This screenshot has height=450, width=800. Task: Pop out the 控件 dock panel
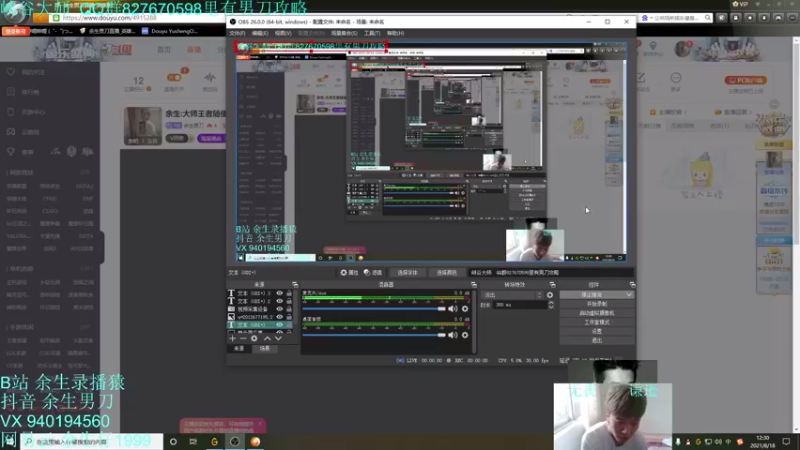click(x=633, y=285)
